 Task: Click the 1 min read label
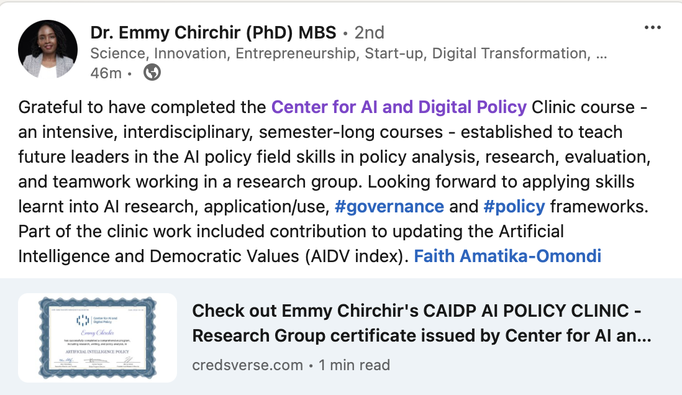coord(354,365)
